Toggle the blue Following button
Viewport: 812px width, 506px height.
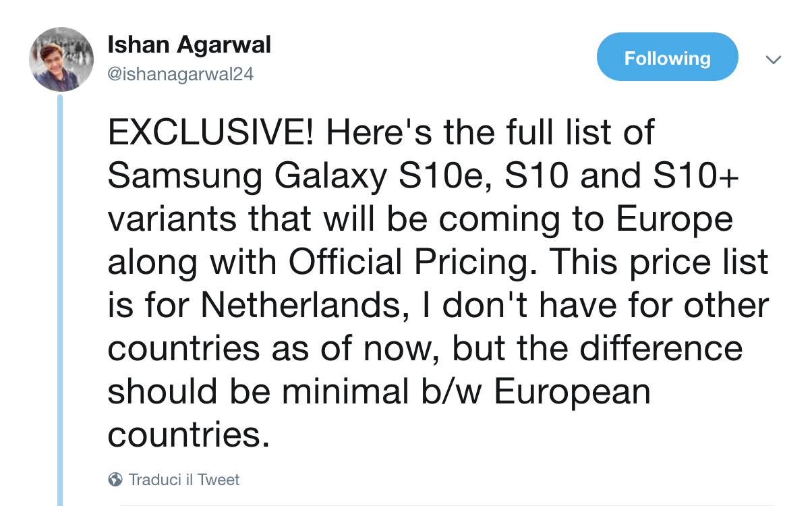pyautogui.click(x=667, y=57)
